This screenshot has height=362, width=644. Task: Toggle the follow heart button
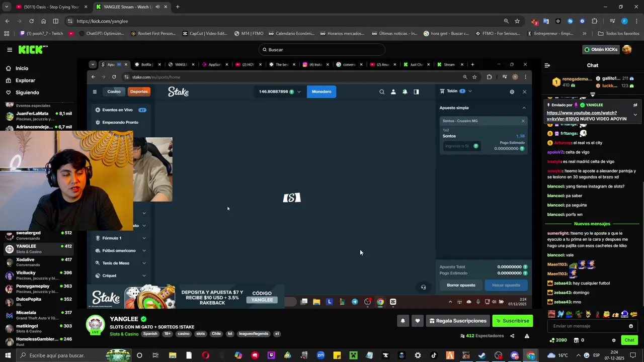(x=417, y=321)
